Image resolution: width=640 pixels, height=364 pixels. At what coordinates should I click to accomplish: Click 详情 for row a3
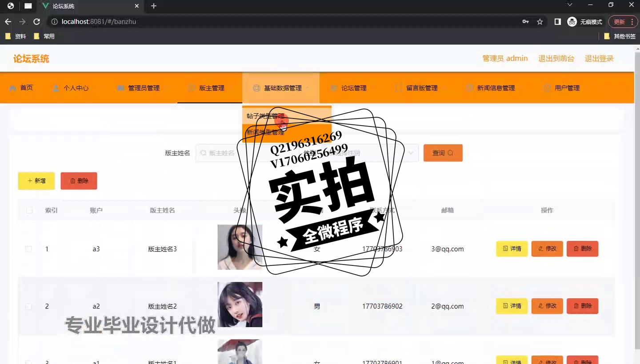(x=512, y=249)
